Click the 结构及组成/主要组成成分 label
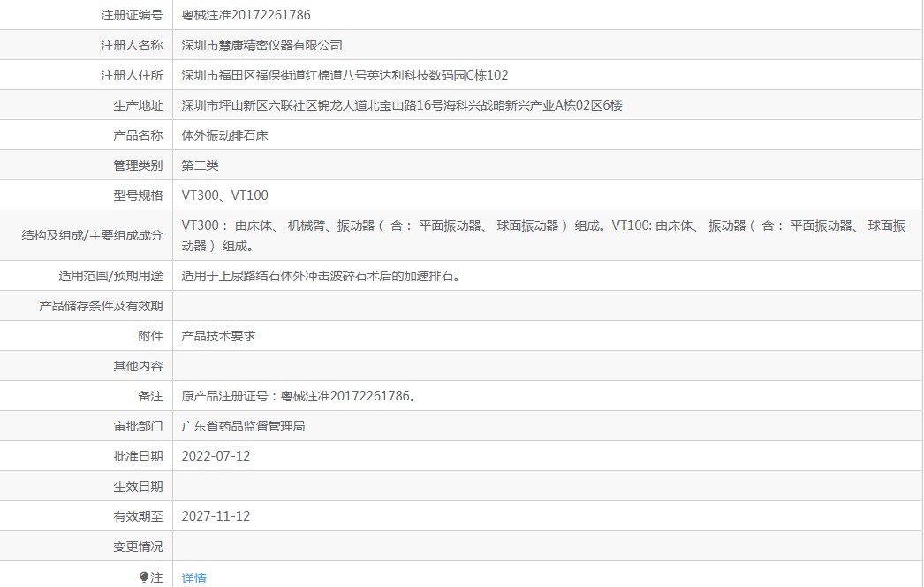 [92, 235]
